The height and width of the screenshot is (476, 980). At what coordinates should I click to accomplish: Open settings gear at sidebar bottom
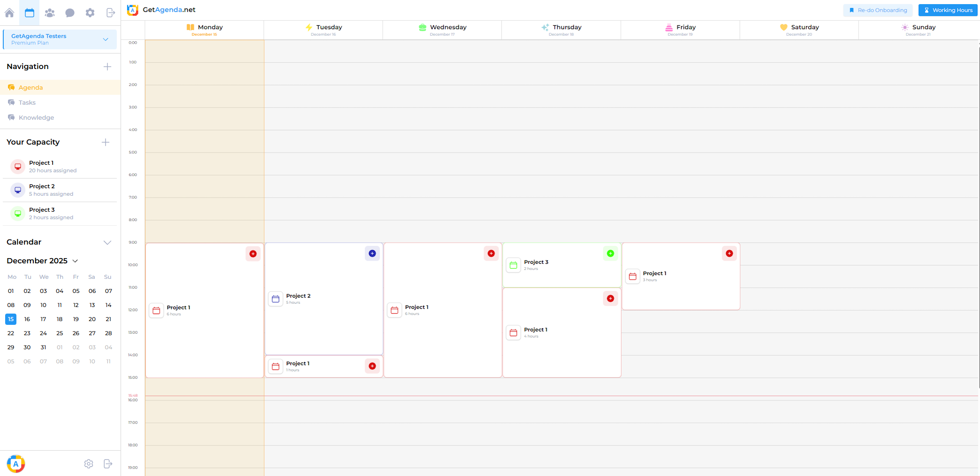pos(89,464)
